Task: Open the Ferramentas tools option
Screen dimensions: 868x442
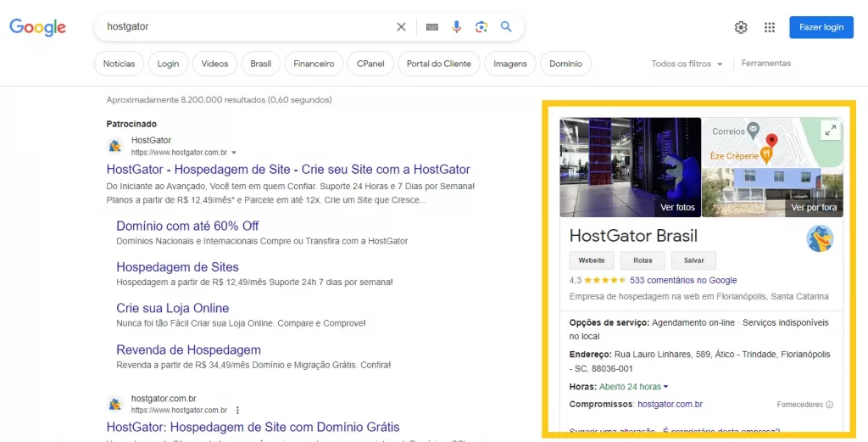Action: 766,63
